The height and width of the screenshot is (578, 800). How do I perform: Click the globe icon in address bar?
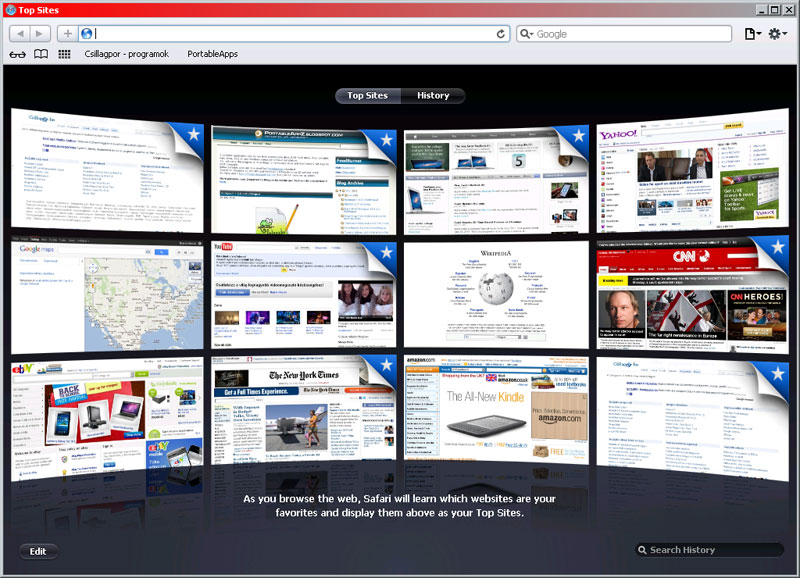click(86, 34)
